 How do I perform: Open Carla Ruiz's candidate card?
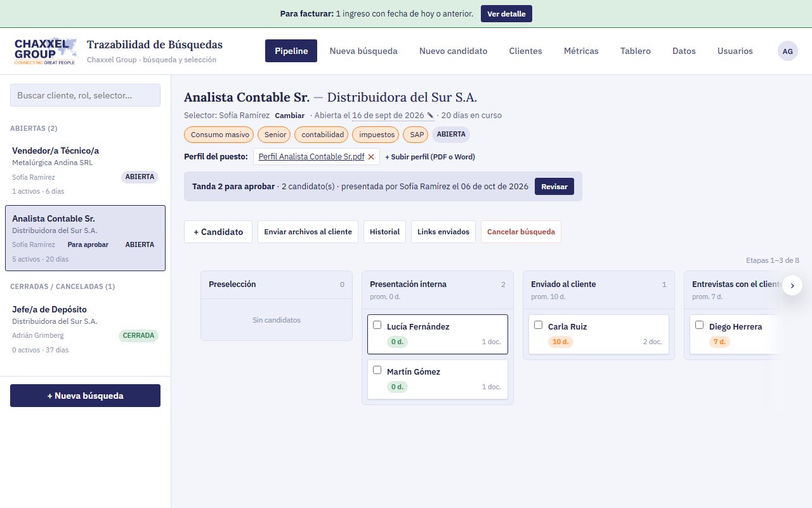pyautogui.click(x=599, y=334)
